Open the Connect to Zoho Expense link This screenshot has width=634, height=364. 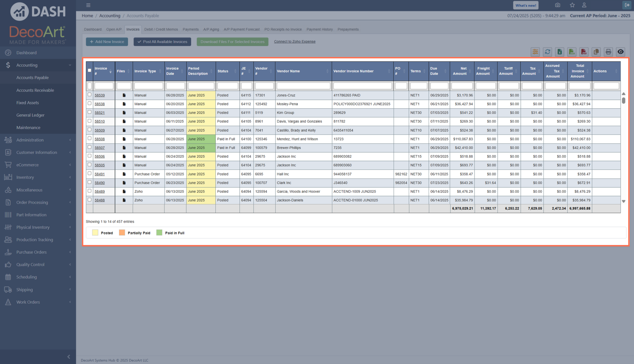point(295,41)
